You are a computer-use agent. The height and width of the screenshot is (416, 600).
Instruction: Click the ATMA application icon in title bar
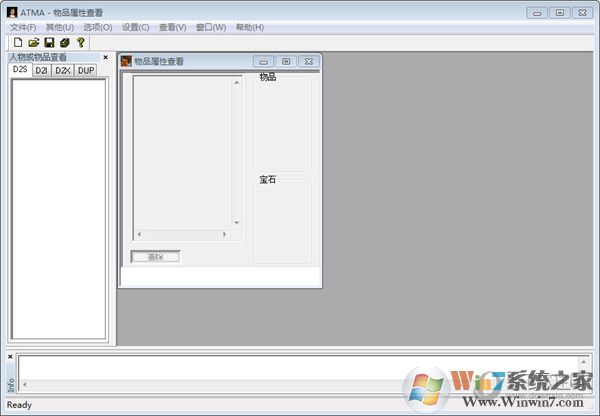pyautogui.click(x=12, y=13)
